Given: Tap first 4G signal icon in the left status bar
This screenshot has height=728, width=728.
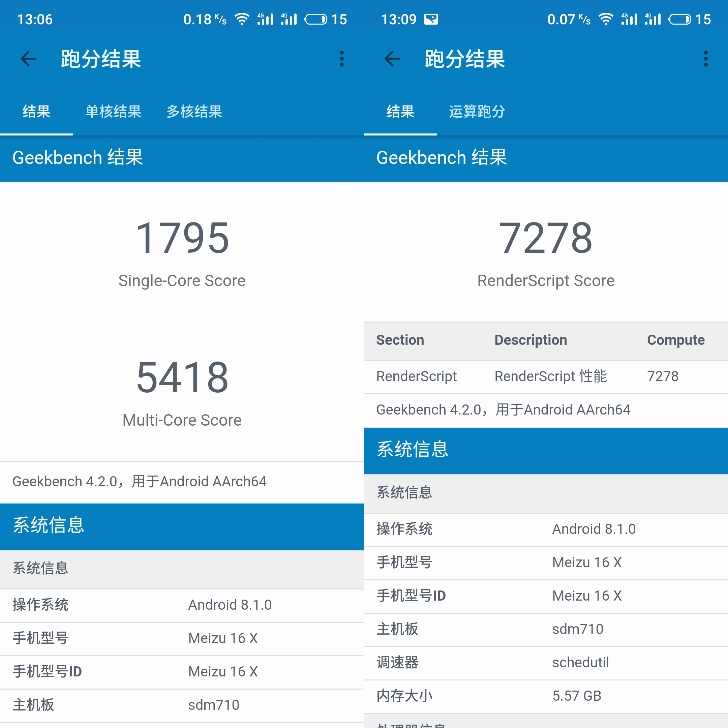Looking at the screenshot, I should pyautogui.click(x=265, y=19).
